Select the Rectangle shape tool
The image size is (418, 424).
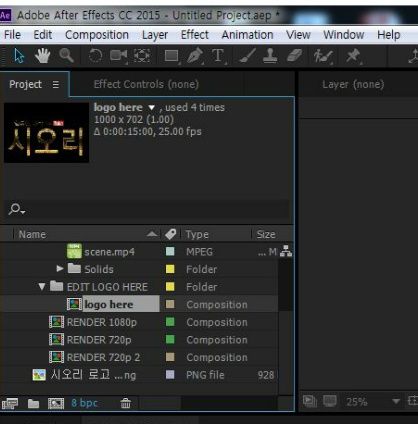172,56
